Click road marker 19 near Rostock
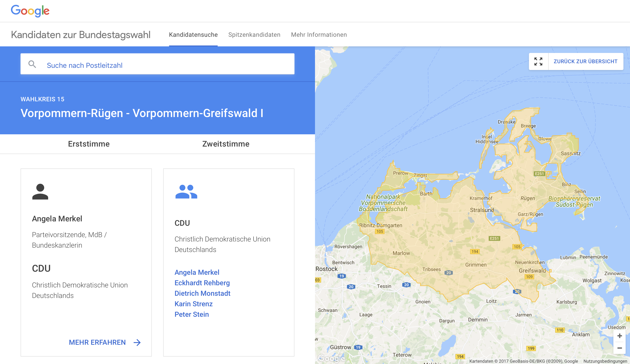The height and width of the screenshot is (364, 630). click(341, 276)
